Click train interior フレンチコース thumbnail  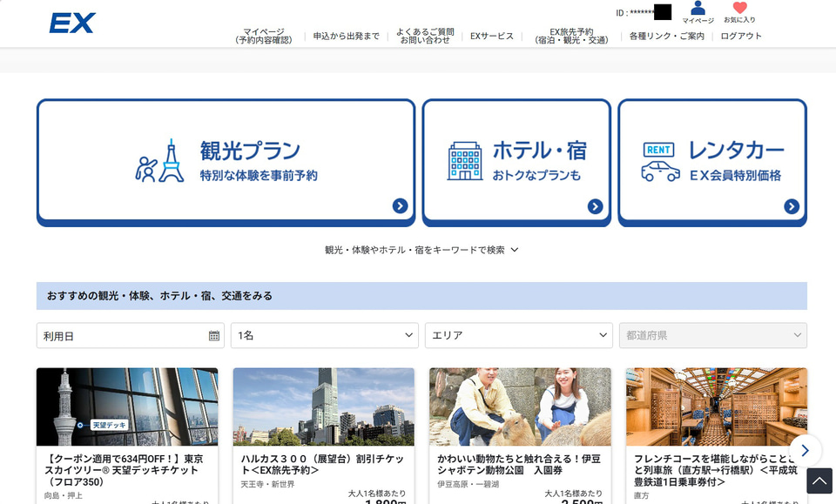tap(717, 407)
